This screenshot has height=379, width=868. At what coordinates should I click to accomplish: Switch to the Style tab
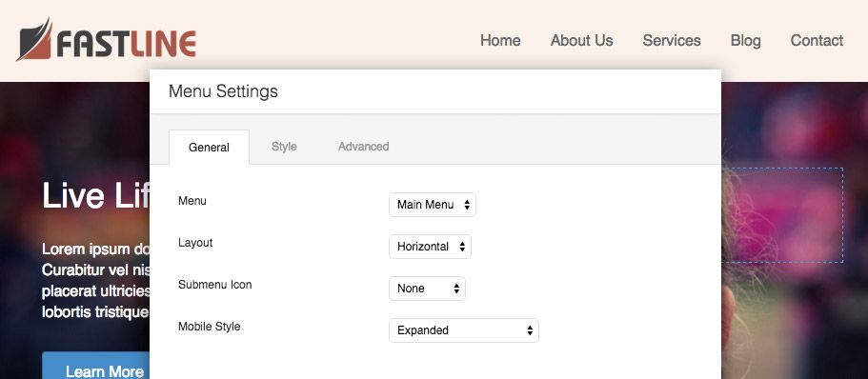pos(284,147)
